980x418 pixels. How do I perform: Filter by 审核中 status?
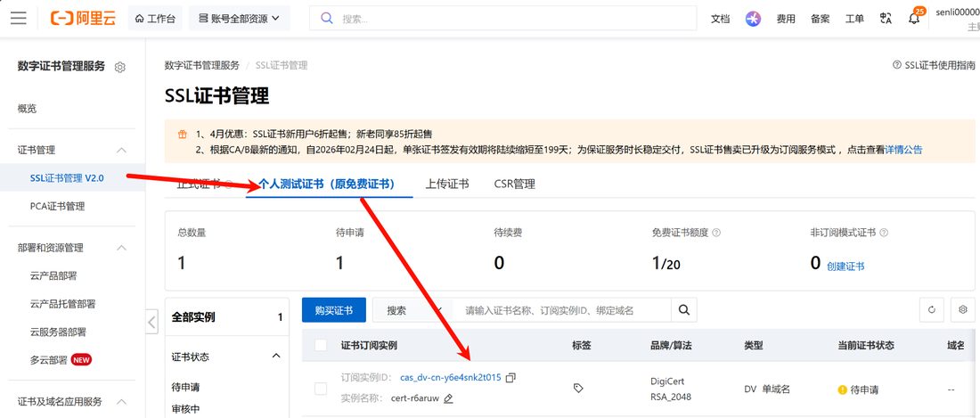[x=185, y=408]
